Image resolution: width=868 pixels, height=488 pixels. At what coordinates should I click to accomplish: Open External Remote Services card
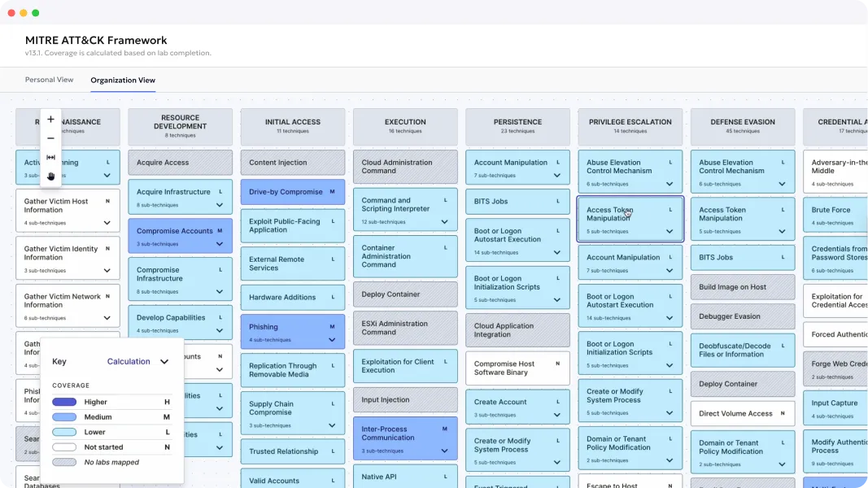(x=292, y=264)
